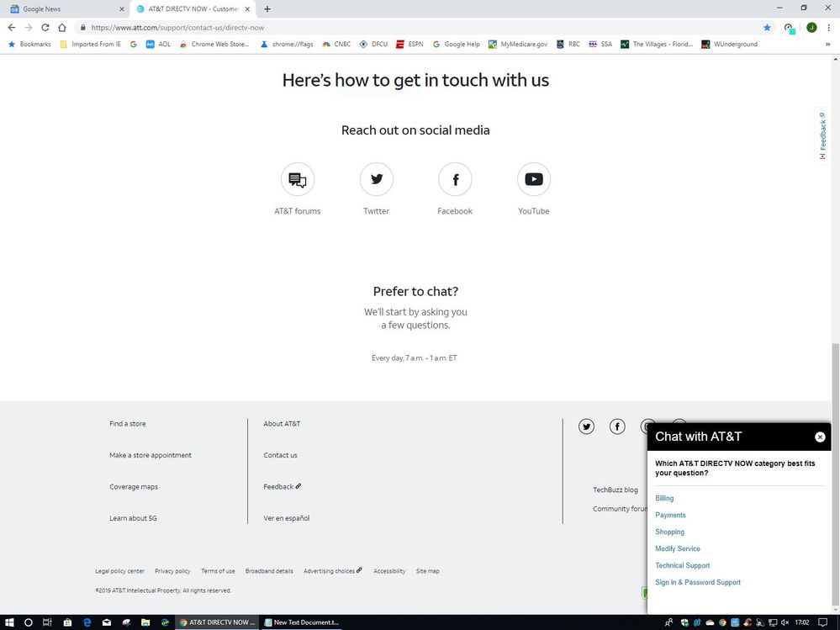840x630 pixels.
Task: Bookmark this page with the star icon
Action: (767, 27)
